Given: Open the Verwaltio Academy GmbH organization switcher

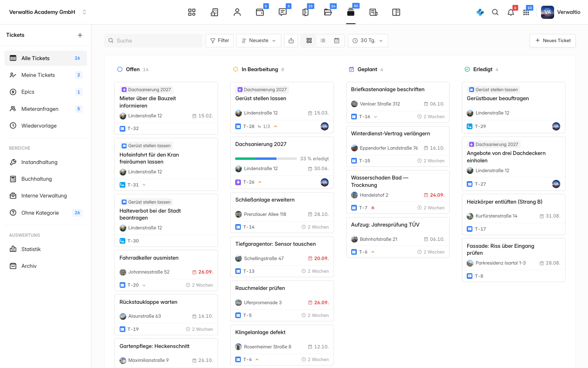Looking at the screenshot, I should [x=48, y=12].
